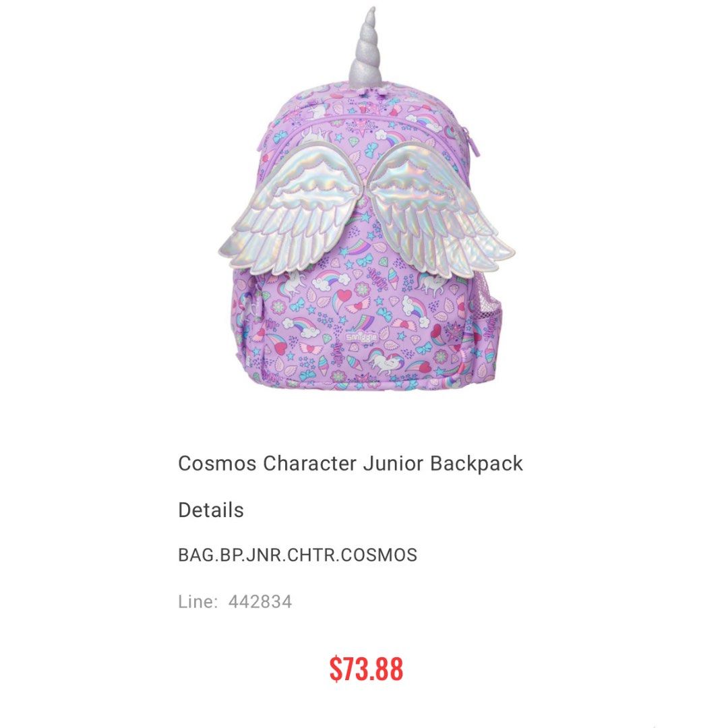728x728 pixels.
Task: Select the Details heading
Action: pos(211,510)
